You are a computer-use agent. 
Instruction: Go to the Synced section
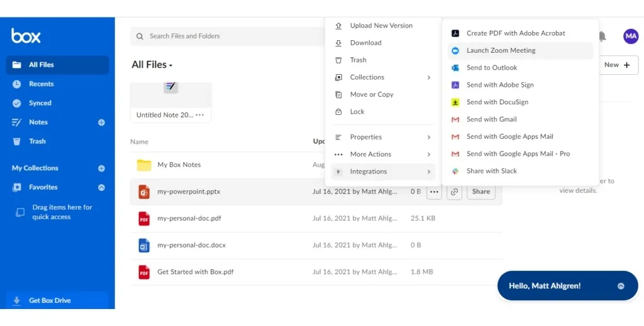click(40, 103)
